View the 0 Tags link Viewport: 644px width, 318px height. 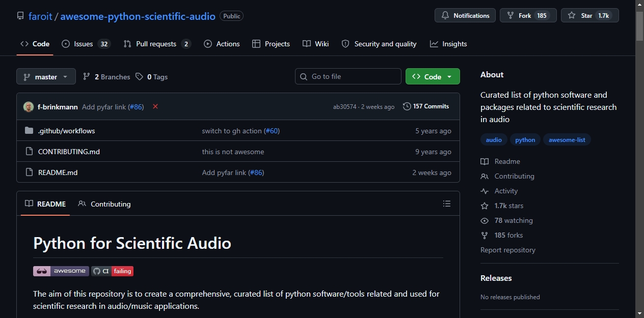(x=152, y=77)
